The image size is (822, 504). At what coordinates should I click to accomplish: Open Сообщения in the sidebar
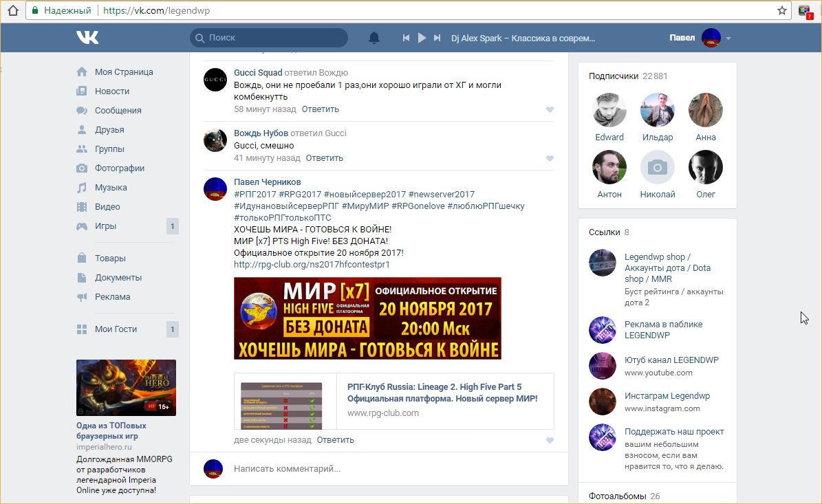point(118,111)
